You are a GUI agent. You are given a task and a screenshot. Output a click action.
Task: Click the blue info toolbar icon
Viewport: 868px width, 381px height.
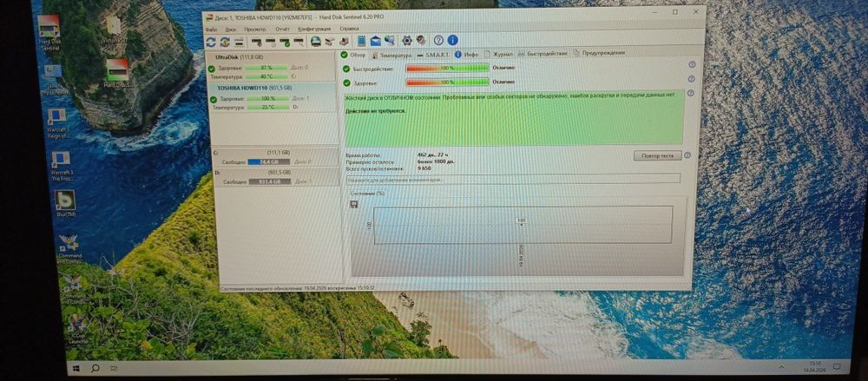[452, 40]
